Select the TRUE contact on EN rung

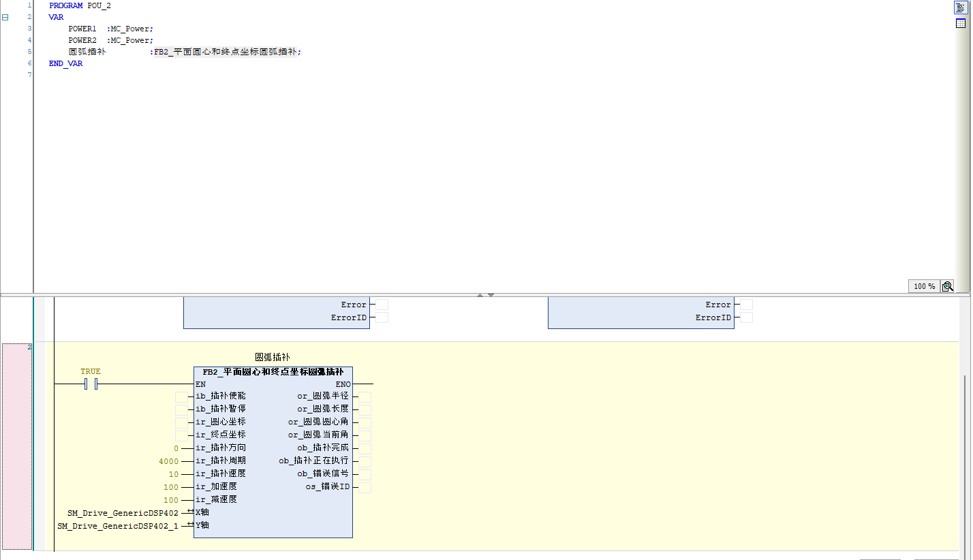91,384
